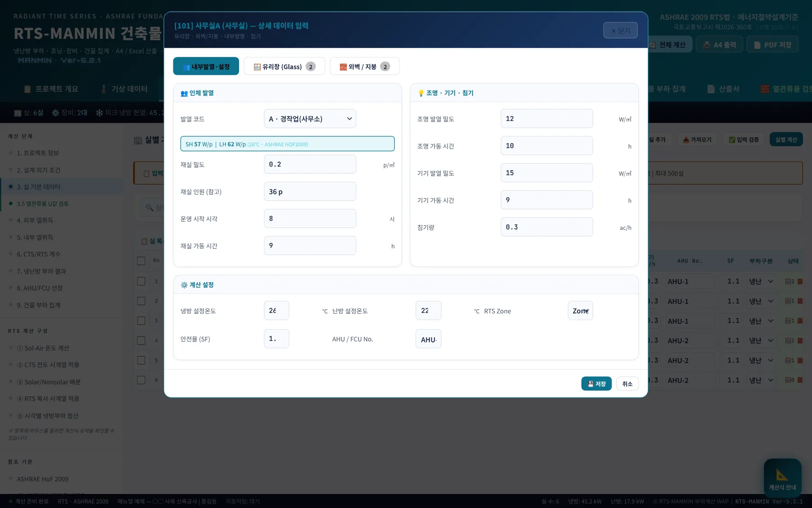The image size is (812, 508).
Task: Open the RTS Zone dropdown
Action: (580, 311)
